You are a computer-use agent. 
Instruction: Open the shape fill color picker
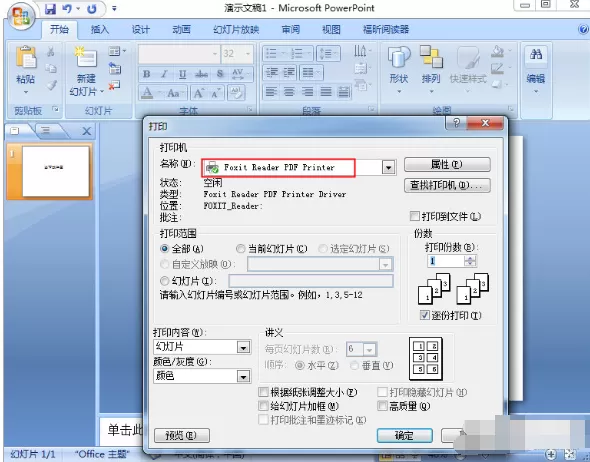point(497,51)
